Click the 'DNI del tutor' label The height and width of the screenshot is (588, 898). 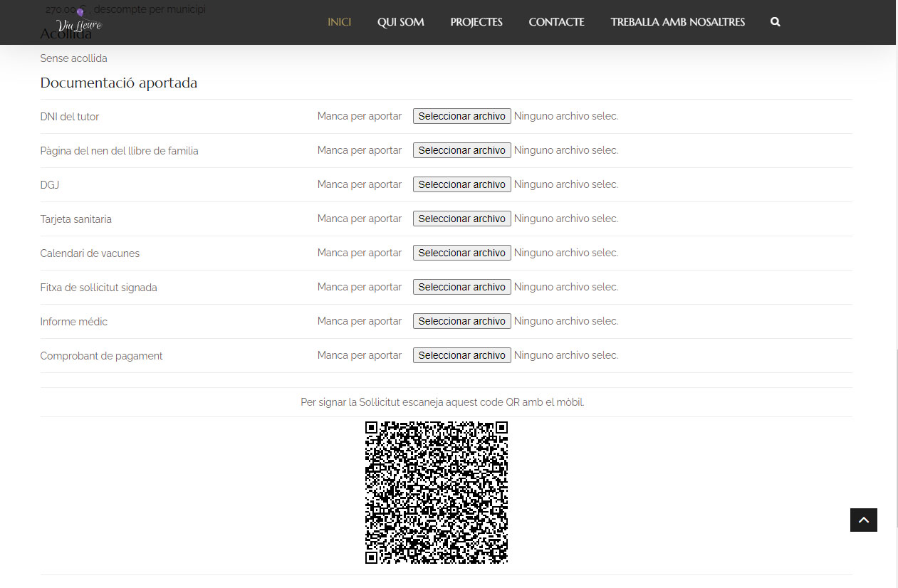click(x=70, y=117)
